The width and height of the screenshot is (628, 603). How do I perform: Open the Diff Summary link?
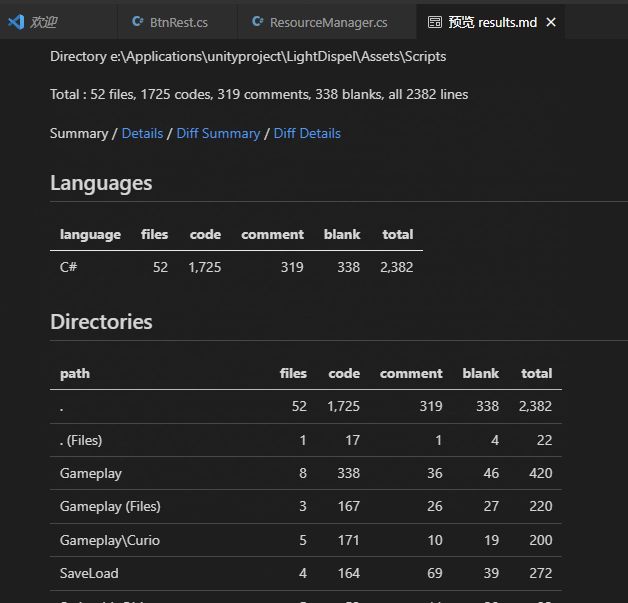218,133
